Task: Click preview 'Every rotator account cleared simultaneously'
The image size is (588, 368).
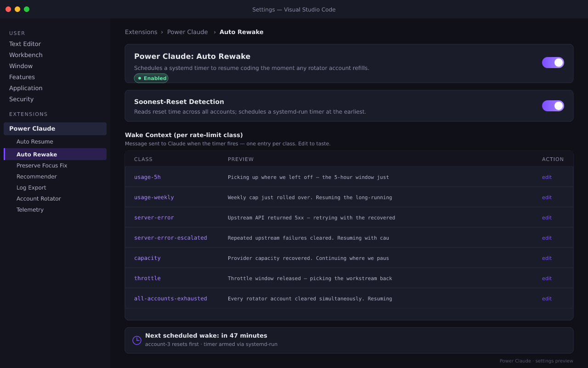Action: [x=310, y=299]
